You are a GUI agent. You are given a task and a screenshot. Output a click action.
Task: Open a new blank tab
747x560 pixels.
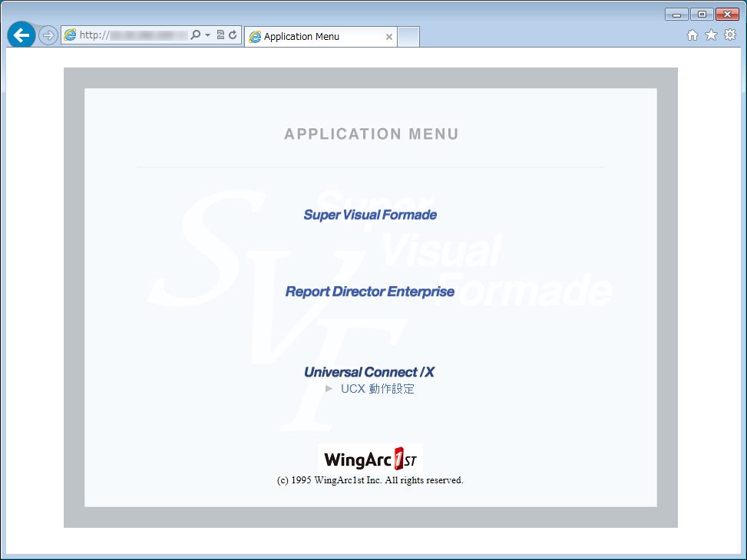[x=408, y=37]
